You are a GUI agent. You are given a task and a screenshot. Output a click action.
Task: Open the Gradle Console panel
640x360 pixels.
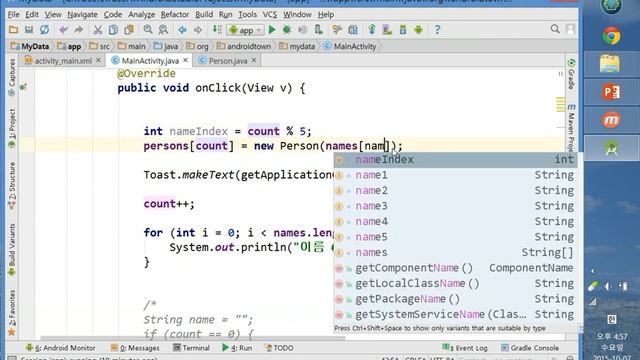[x=530, y=348]
